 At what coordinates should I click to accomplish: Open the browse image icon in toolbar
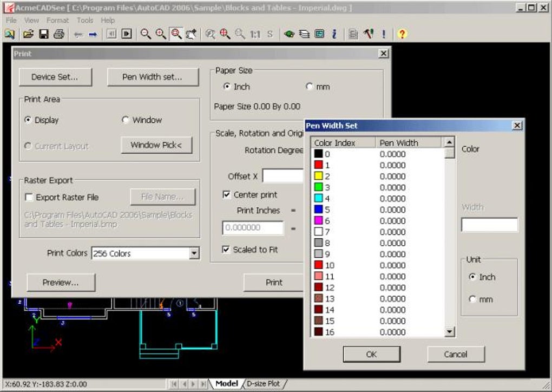(x=10, y=34)
